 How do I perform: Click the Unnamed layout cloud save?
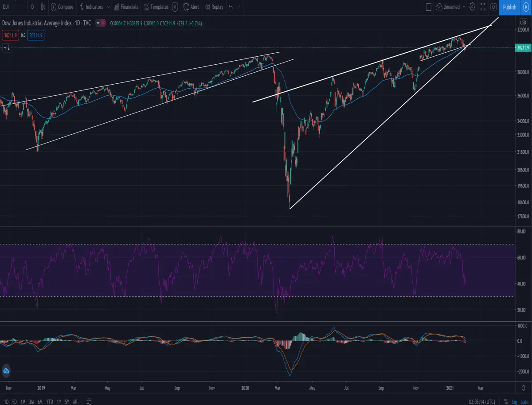(448, 7)
